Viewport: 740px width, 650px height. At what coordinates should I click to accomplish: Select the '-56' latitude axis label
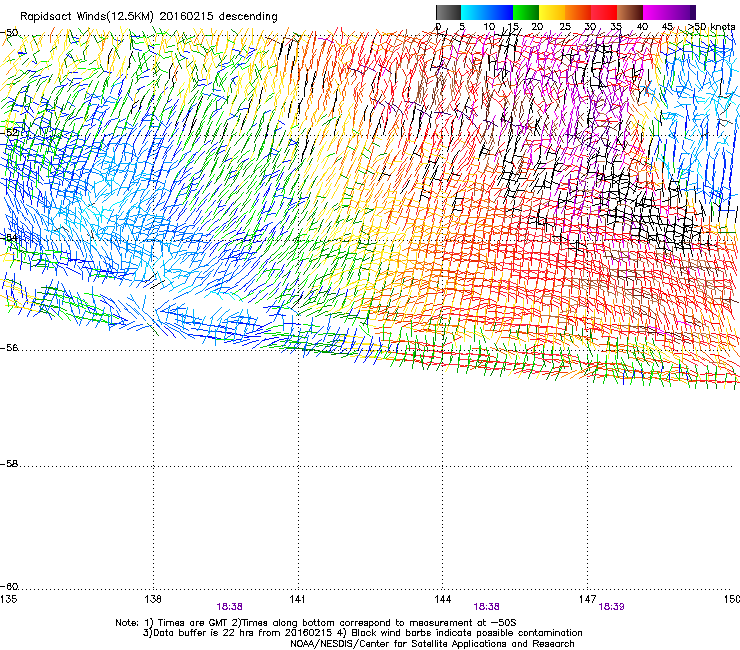(9, 348)
